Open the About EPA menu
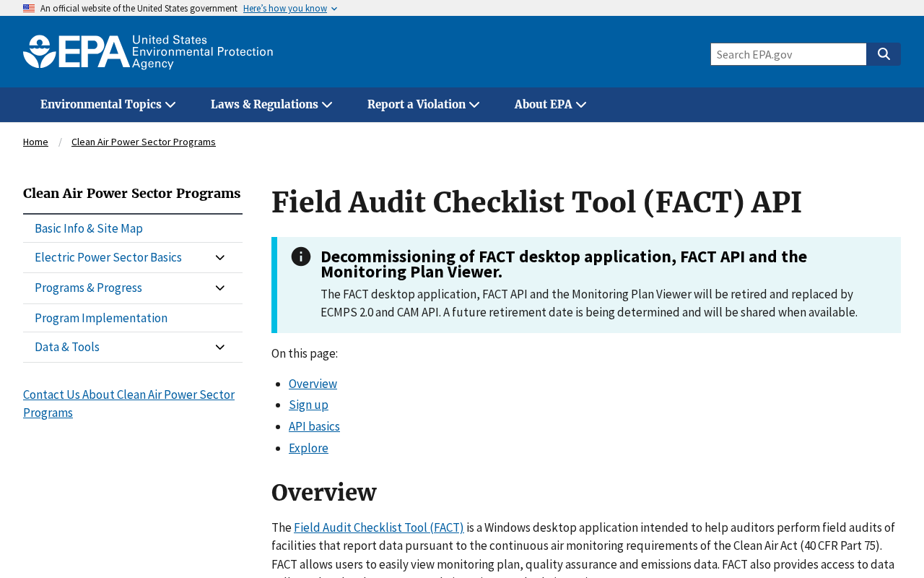Viewport: 924px width, 578px height. pos(550,105)
